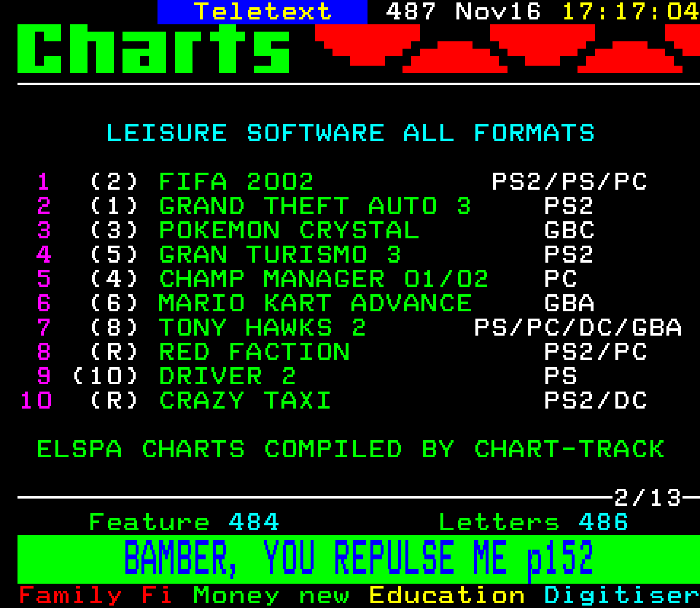Click the TONY HAWKS 2 entry
The image size is (700, 608).
coord(262,328)
